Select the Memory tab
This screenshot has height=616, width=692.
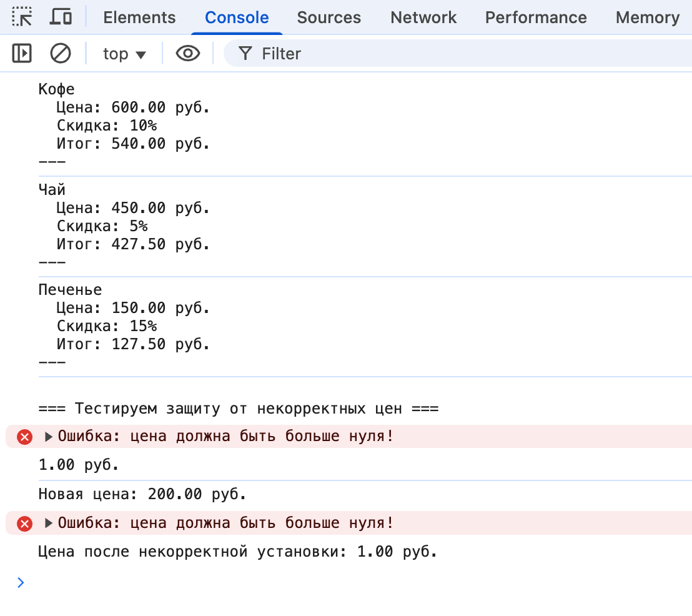pos(647,17)
